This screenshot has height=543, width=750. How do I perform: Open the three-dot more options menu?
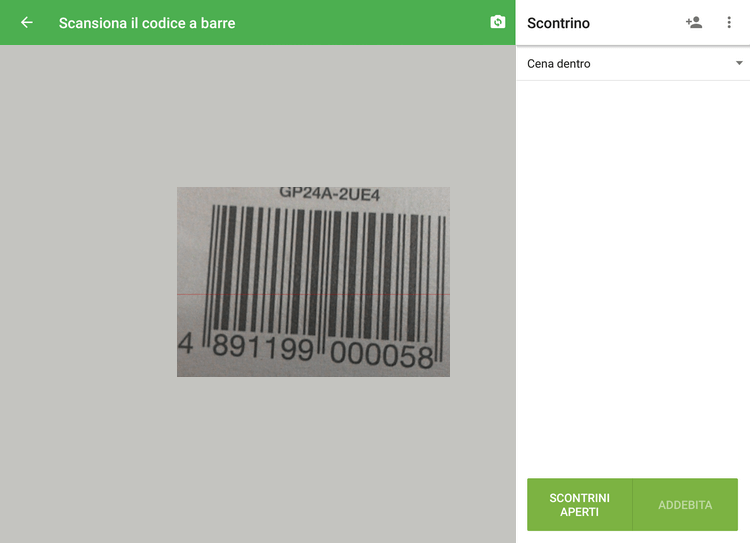[729, 22]
